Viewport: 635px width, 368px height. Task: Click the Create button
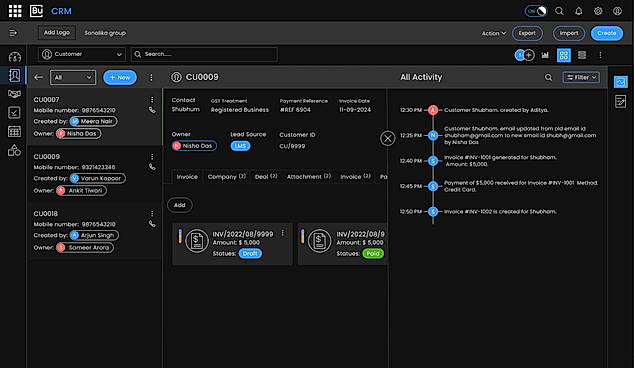point(607,33)
